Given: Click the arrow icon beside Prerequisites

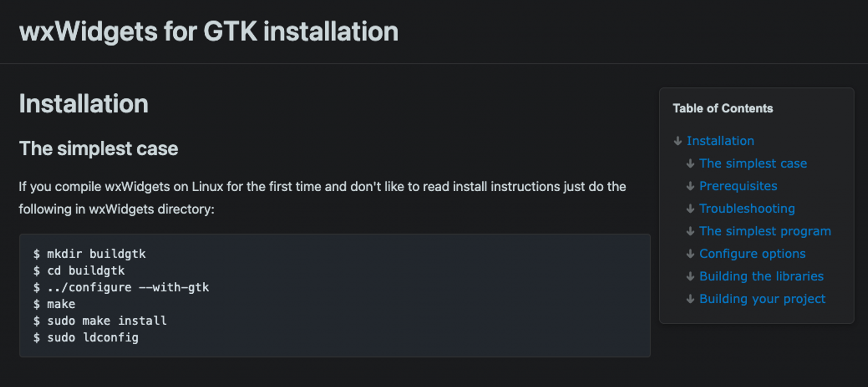Looking at the screenshot, I should pos(690,186).
